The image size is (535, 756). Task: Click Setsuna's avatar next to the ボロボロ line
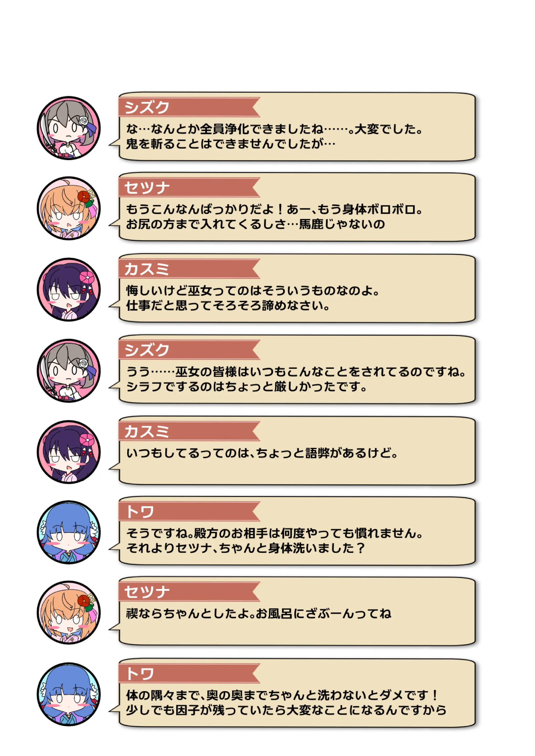68,208
